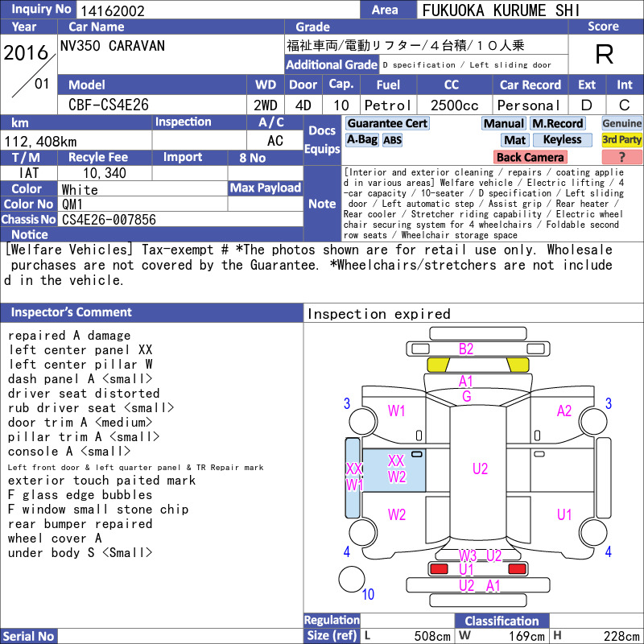
Task: Click the area FUKUOKA KURUME SHI
Action: 501,10
